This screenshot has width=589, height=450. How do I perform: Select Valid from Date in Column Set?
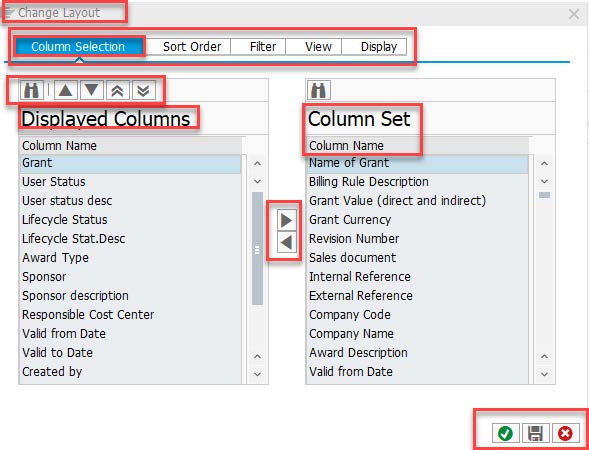417,372
